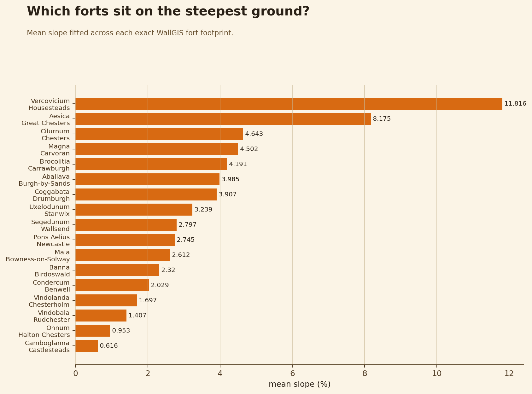Click the Uxelodunum Stanwix axis label

50,210
